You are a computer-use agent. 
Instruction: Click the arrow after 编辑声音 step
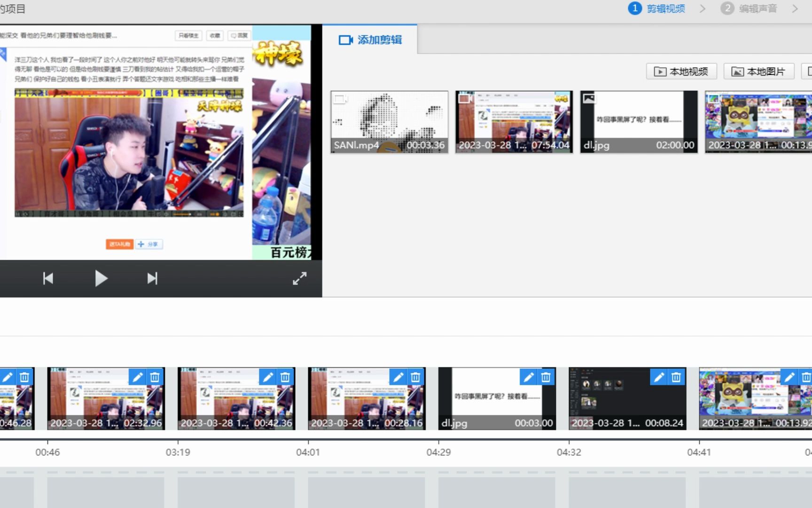795,8
